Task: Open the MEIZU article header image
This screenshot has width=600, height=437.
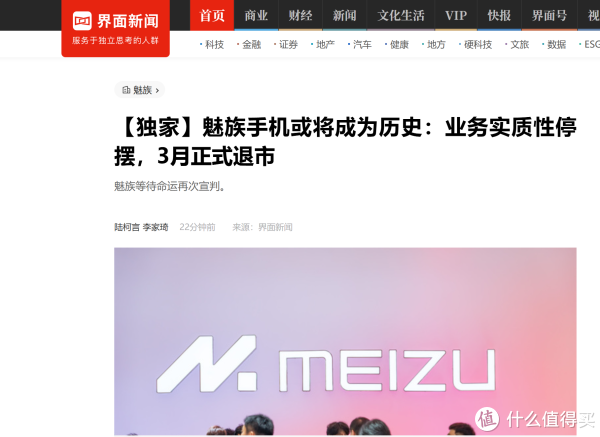Action: coord(345,341)
